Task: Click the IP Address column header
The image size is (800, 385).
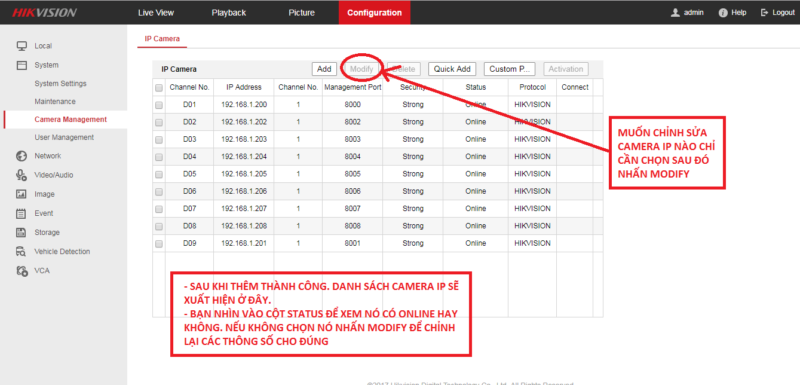Action: pyautogui.click(x=244, y=87)
